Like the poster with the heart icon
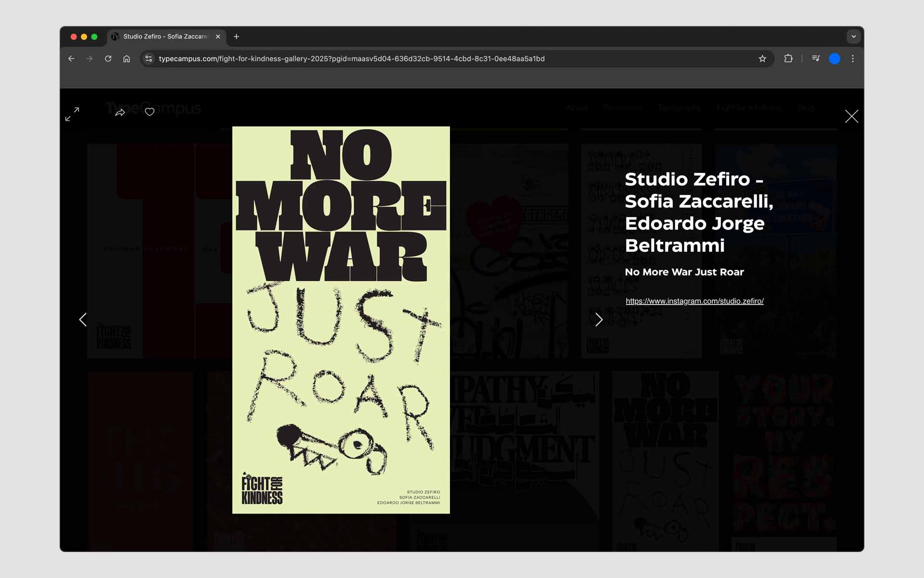This screenshot has width=924, height=578. click(150, 112)
